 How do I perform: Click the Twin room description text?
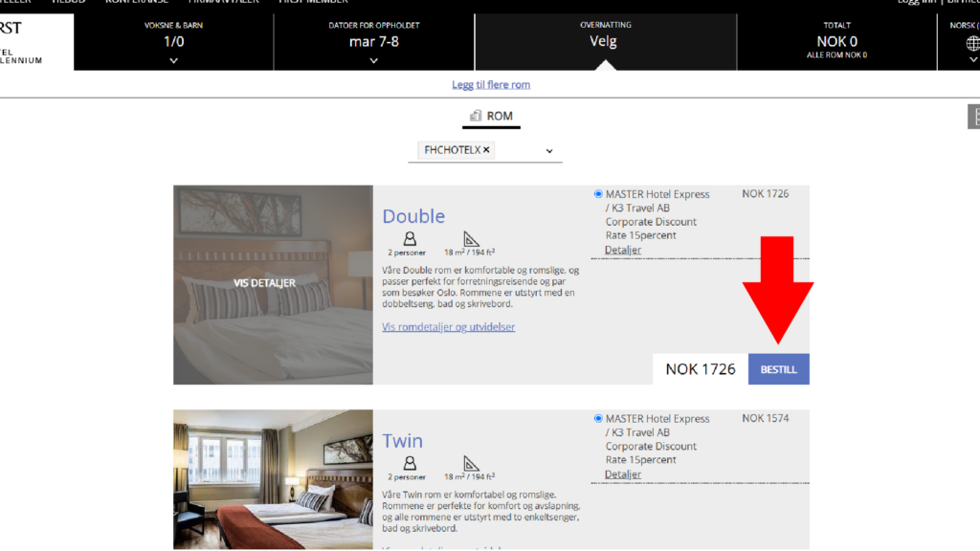(480, 511)
